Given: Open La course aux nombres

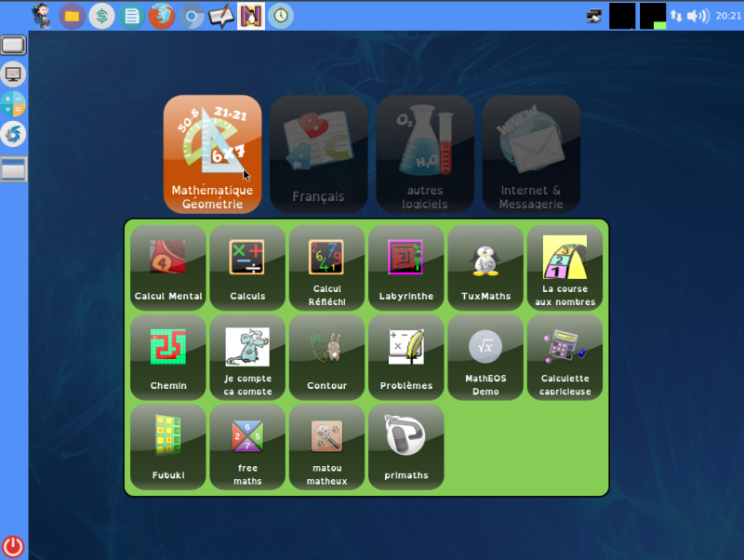Looking at the screenshot, I should click(565, 268).
